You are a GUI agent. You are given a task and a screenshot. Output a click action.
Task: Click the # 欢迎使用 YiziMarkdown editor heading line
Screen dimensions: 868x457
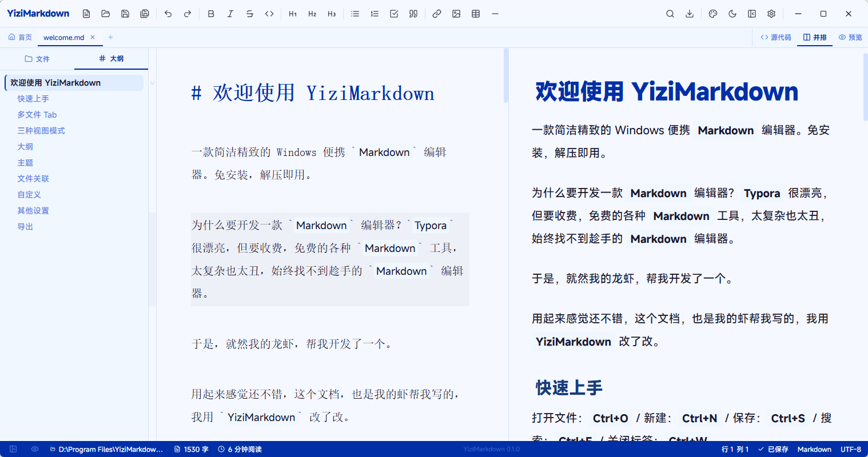click(313, 93)
